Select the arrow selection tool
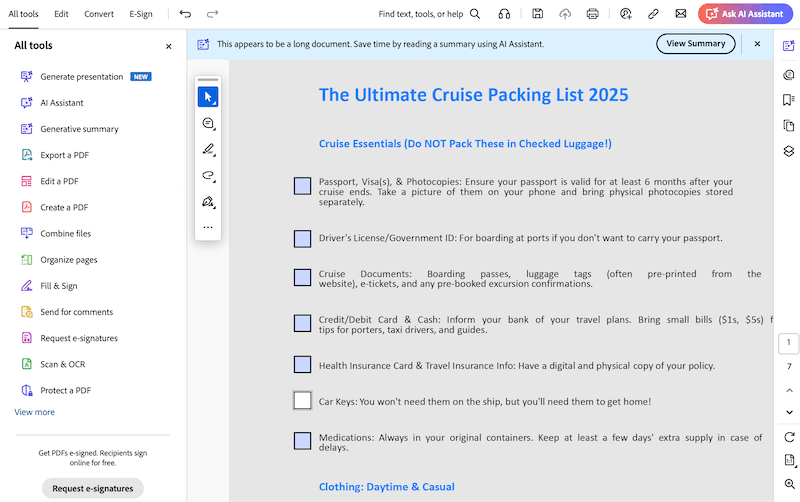This screenshot has height=502, width=800. (208, 97)
